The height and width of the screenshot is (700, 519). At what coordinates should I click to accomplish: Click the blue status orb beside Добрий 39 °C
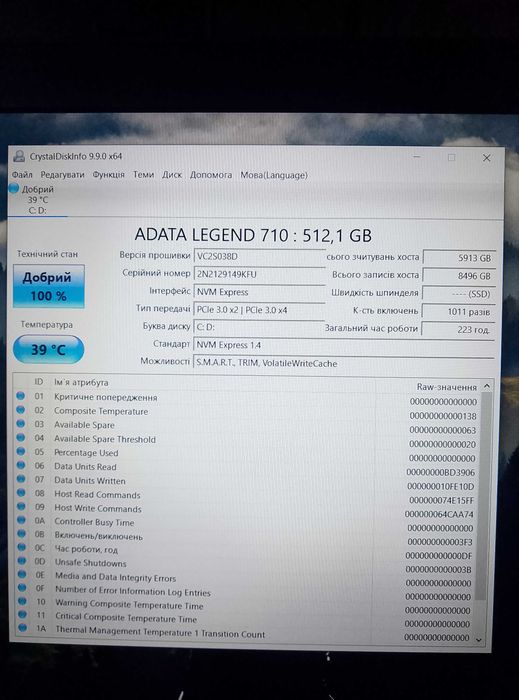[x=14, y=189]
